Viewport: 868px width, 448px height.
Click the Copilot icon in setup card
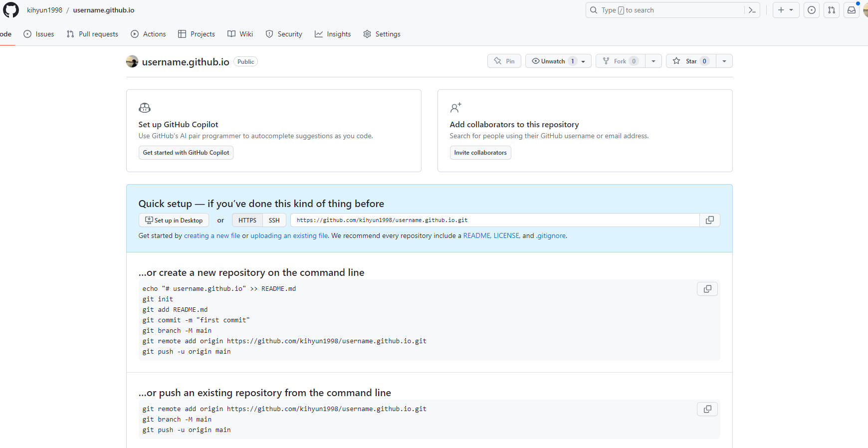pyautogui.click(x=145, y=108)
